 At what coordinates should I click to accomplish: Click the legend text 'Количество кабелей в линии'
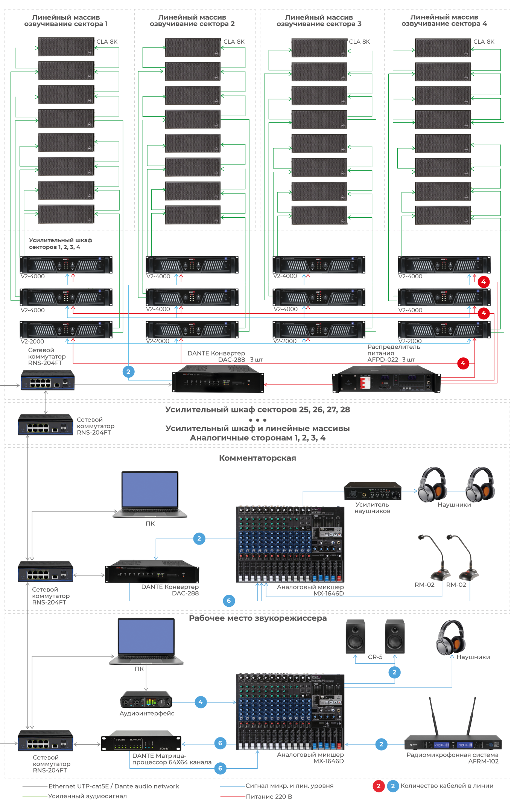(x=447, y=786)
